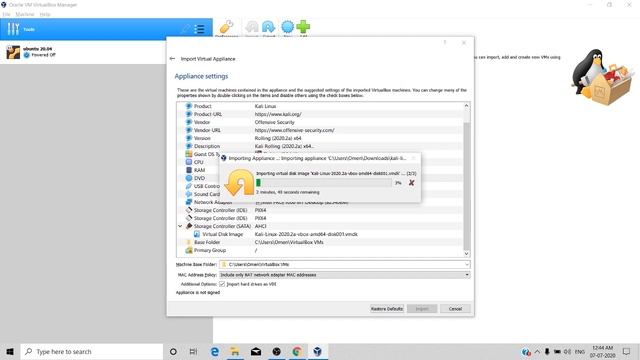Select the Vendor-URL row

(x=320, y=130)
